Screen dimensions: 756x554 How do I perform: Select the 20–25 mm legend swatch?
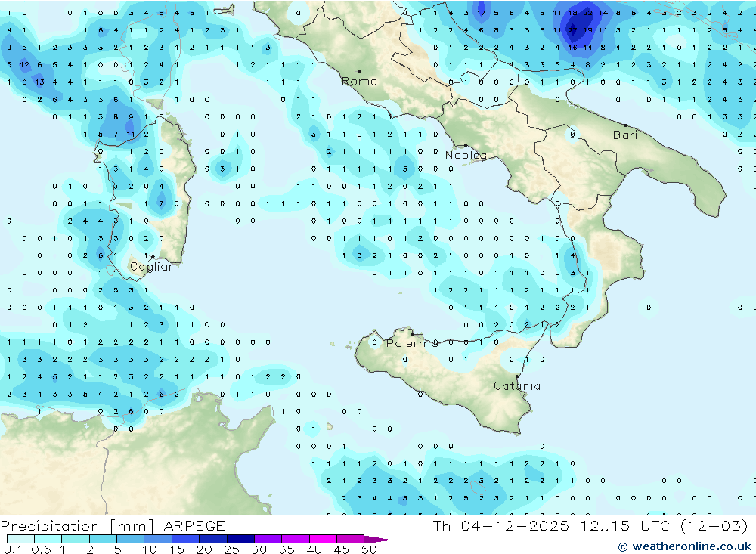click(x=213, y=539)
